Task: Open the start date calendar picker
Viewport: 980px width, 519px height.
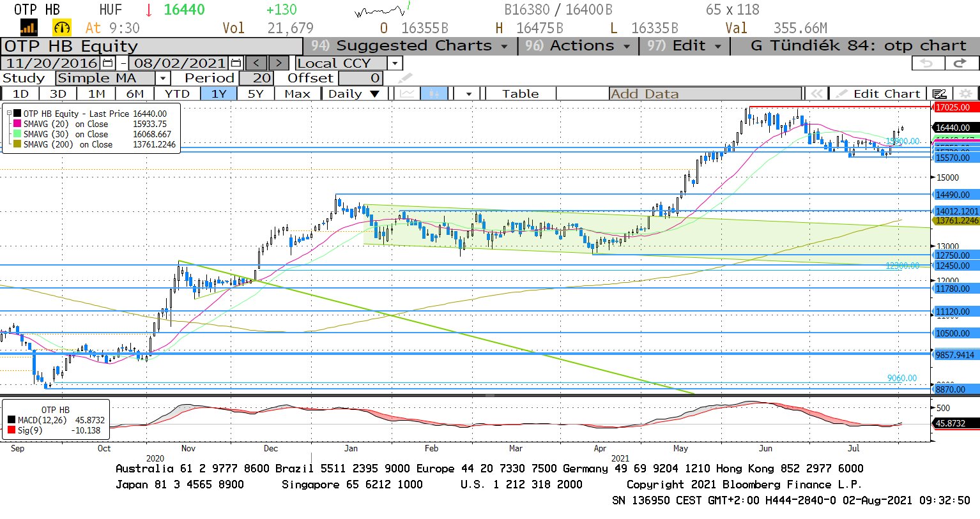Action: [x=107, y=63]
